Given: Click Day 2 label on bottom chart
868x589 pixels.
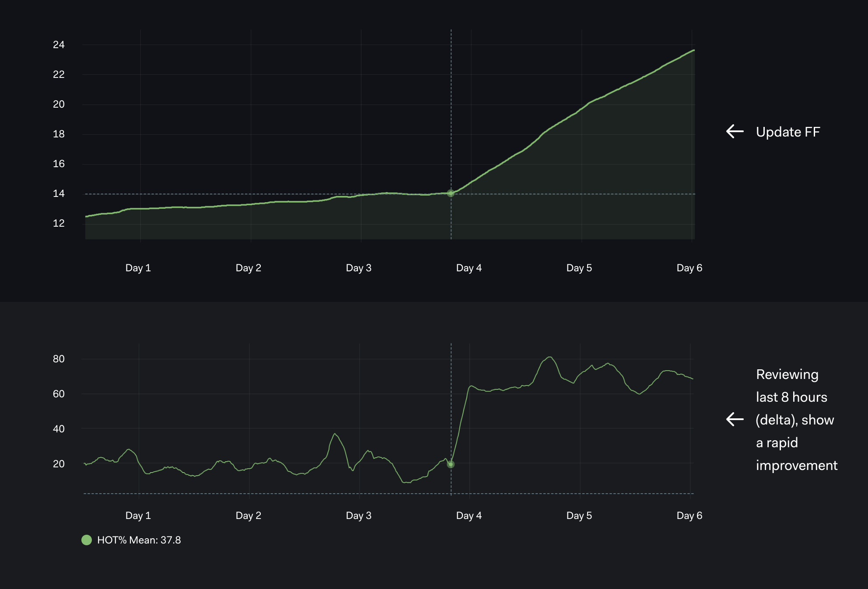Looking at the screenshot, I should click(x=248, y=515).
